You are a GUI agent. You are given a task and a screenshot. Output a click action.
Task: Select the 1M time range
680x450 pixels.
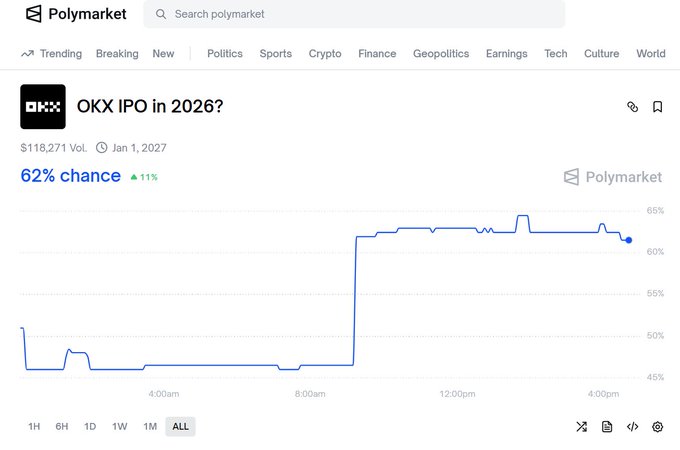(150, 427)
